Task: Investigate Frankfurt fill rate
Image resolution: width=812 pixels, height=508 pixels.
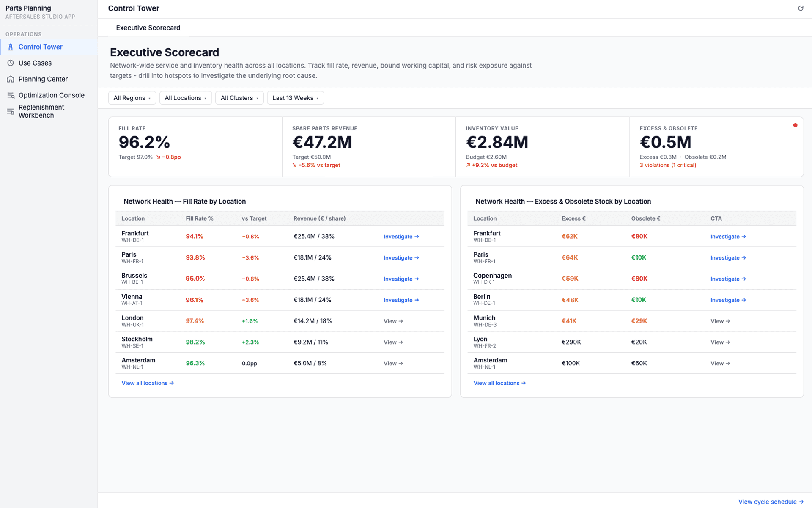Action: coord(401,237)
